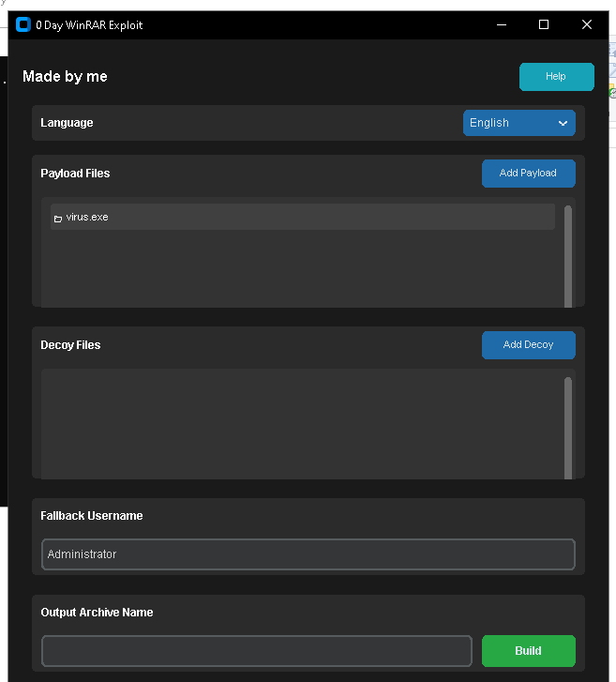Click the app icon in title bar
This screenshot has height=682, width=616.
23,25
